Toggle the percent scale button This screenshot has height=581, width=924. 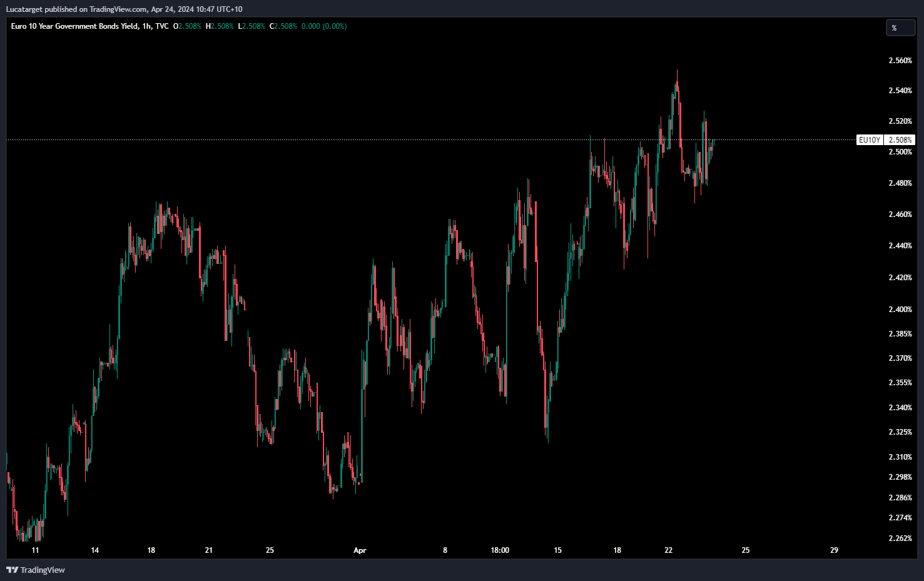tap(900, 28)
